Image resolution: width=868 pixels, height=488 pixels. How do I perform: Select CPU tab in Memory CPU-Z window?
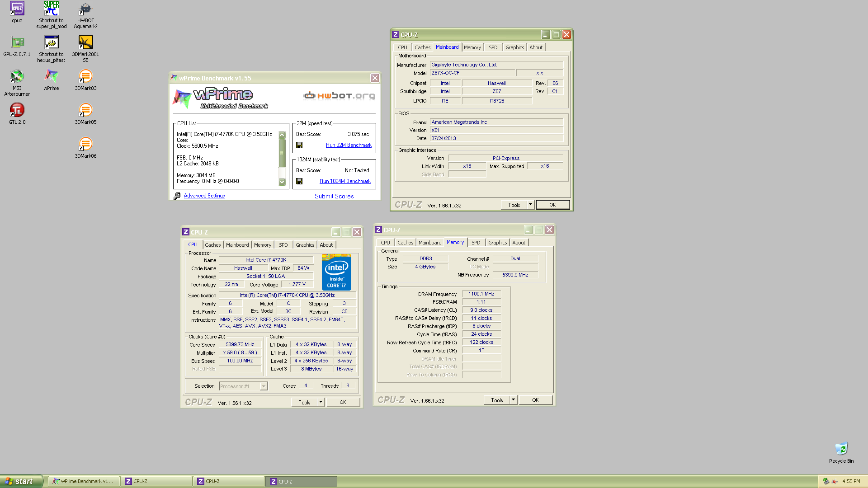pos(385,243)
